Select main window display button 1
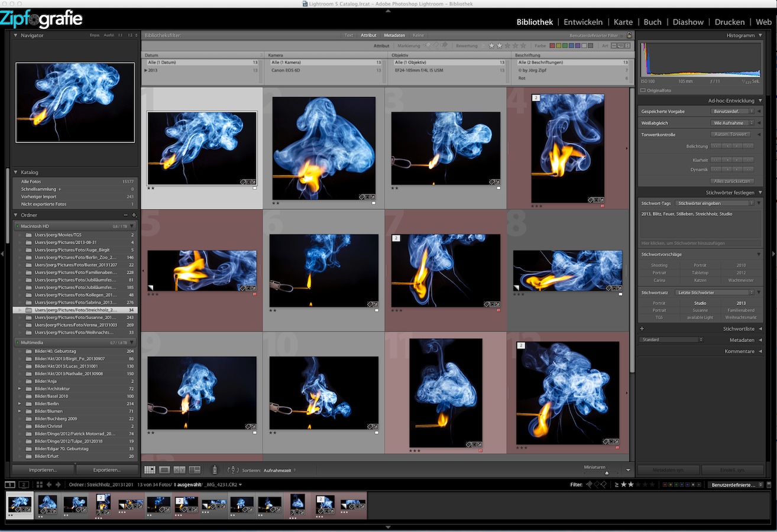 [x=10, y=485]
